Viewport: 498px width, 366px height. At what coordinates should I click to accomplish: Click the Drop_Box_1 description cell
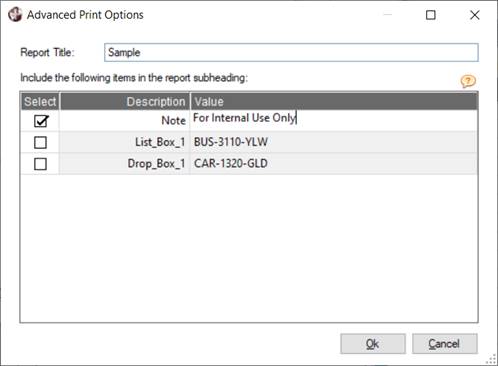[125, 164]
